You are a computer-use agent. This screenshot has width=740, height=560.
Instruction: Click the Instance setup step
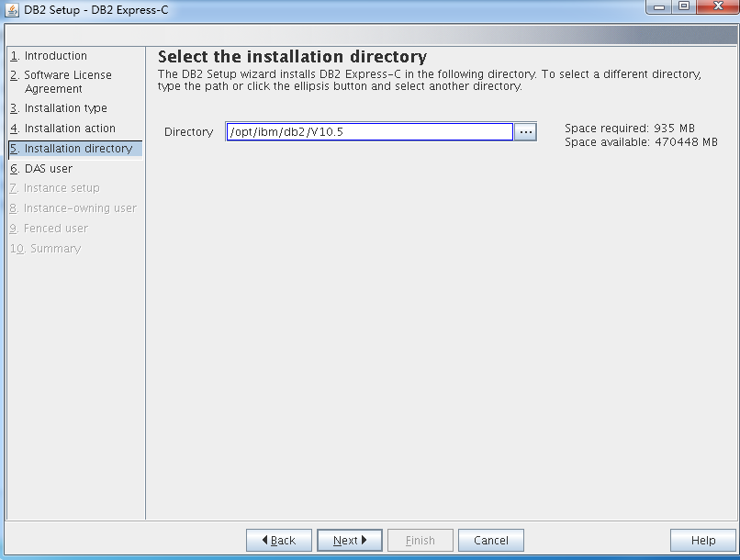pos(55,188)
